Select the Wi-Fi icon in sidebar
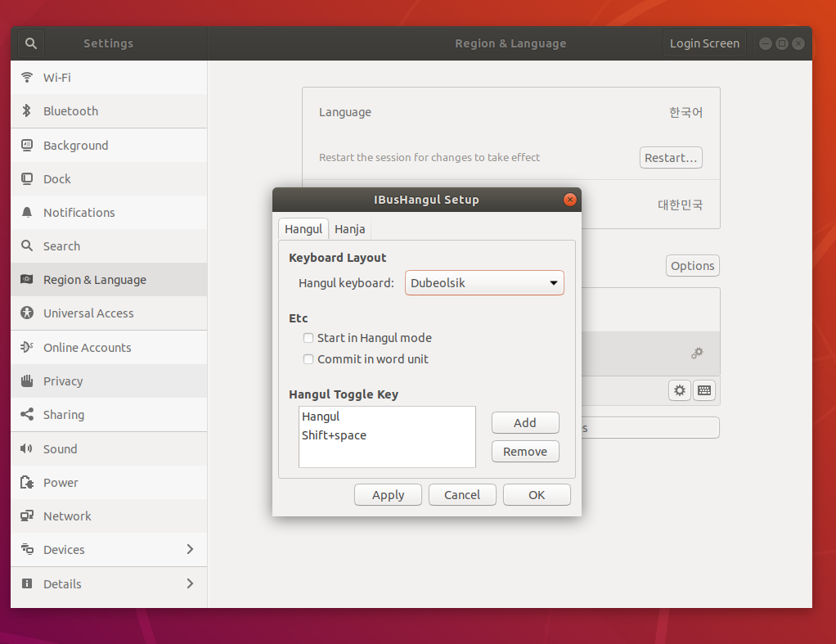Screen dimensions: 836x644 tap(27, 78)
